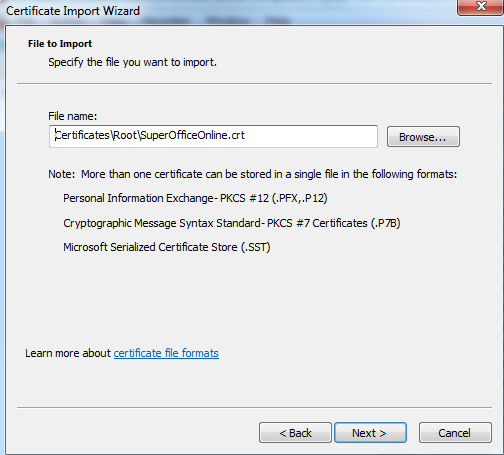Click the word Certificates in file path
Viewport: 504px width, 455px height.
click(82, 135)
